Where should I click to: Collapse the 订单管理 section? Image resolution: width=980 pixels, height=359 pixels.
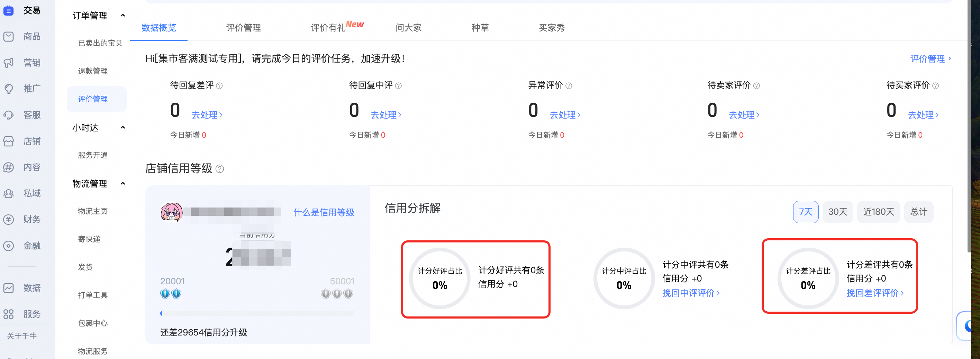[x=122, y=16]
